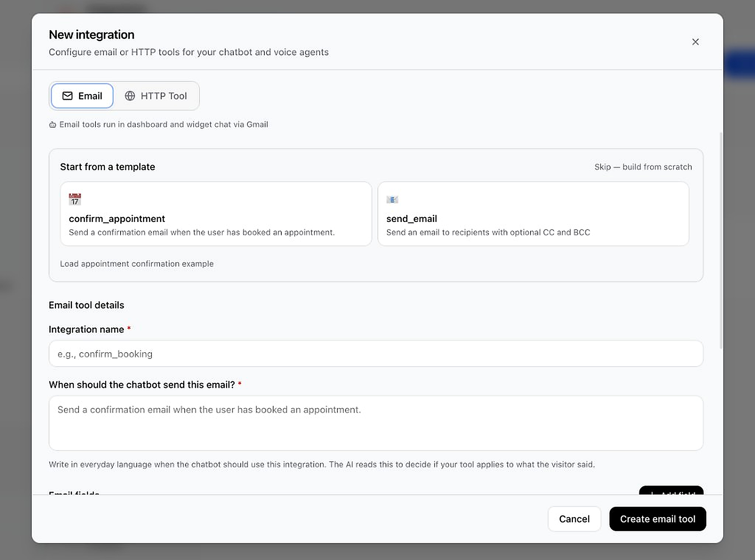Click the Start from a template heading
The height and width of the screenshot is (560, 755).
coord(108,167)
